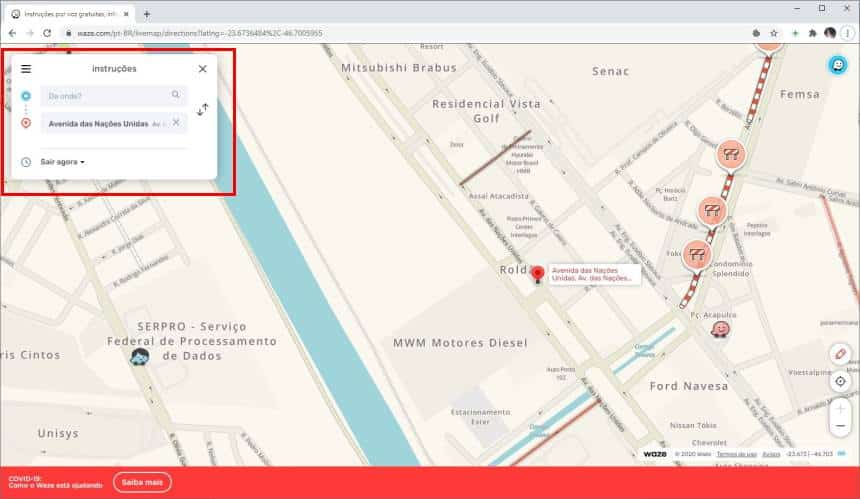The width and height of the screenshot is (860, 499).
Task: Click the 'Unisys' map label
Action: point(58,433)
